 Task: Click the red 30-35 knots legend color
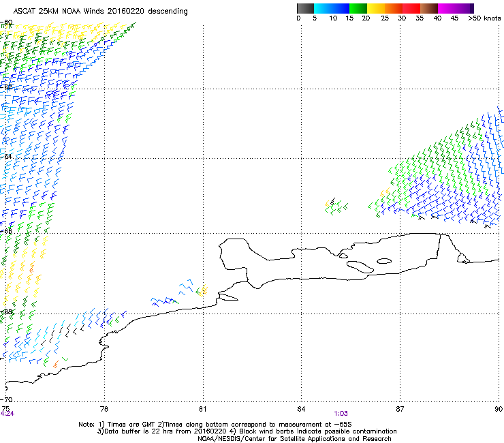click(411, 8)
